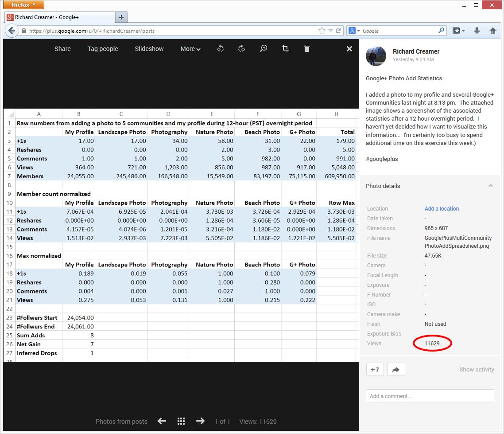Go to next photo with right arrow
The width and height of the screenshot is (504, 434).
200,421
